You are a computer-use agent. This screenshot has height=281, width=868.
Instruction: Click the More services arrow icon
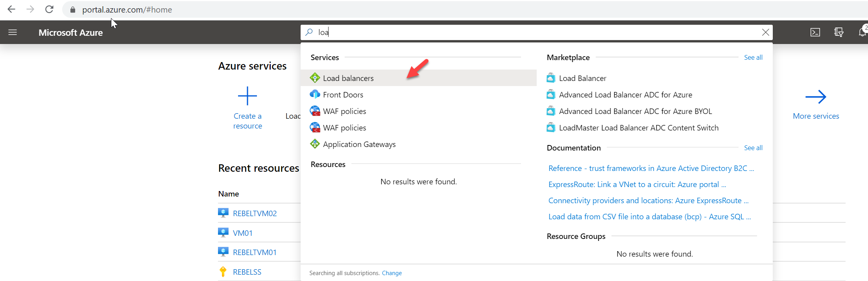coord(816,97)
